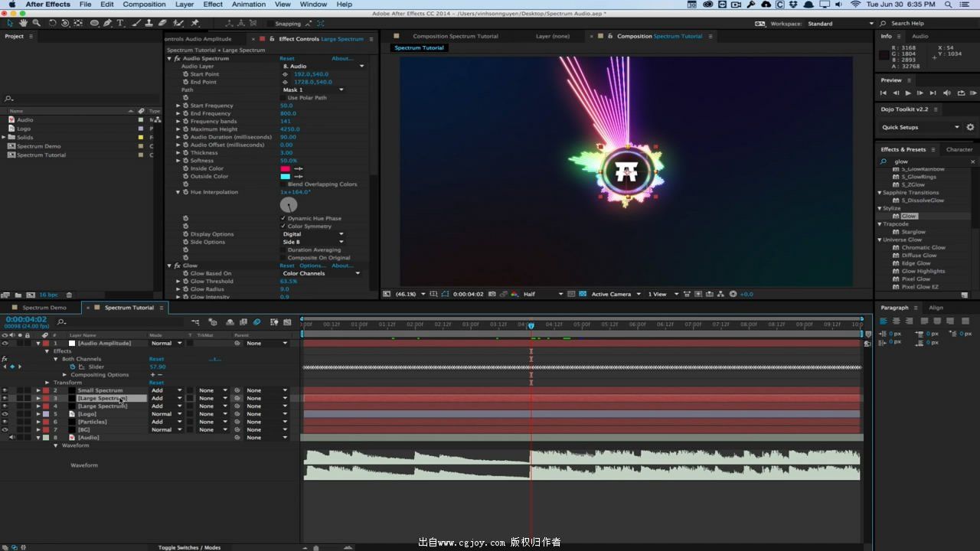Screen dimensions: 980x551
Task: Open the Side Options dropdown
Action: click(x=314, y=242)
